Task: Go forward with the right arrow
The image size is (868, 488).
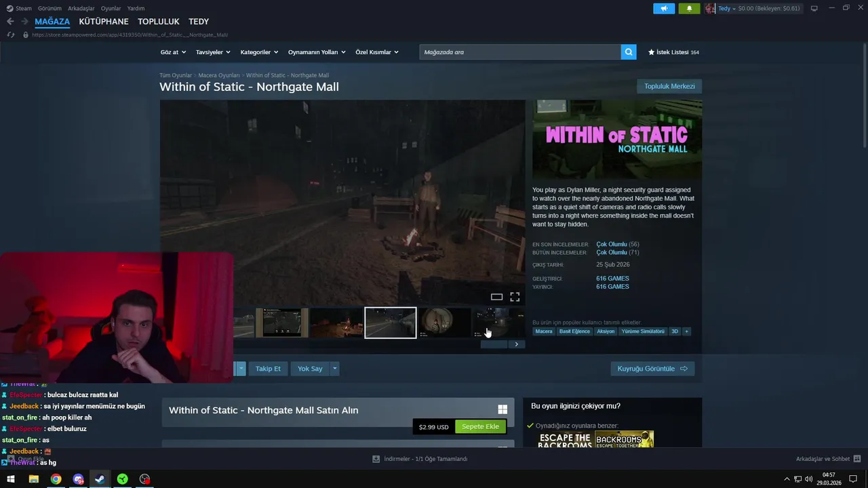Action: click(x=24, y=22)
